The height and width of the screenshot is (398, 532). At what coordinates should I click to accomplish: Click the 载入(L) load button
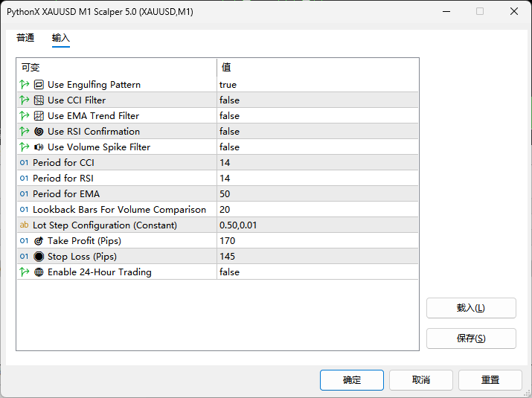(471, 308)
